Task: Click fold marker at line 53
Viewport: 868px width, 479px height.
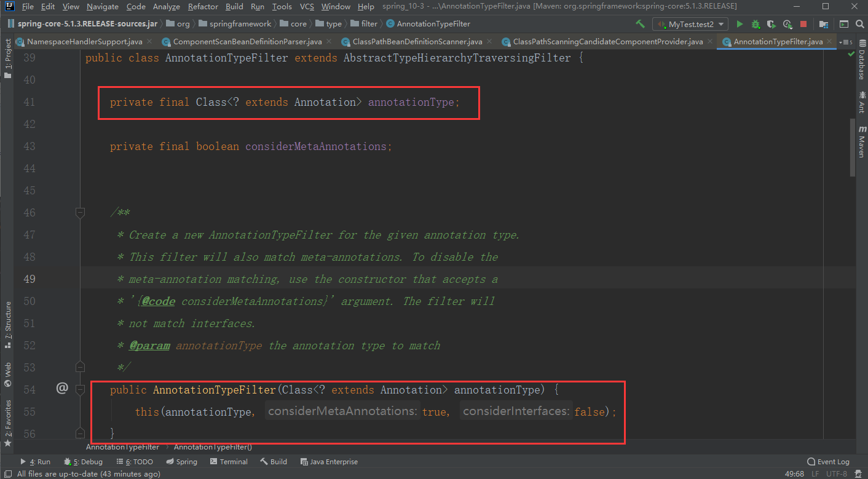Action: (x=80, y=367)
